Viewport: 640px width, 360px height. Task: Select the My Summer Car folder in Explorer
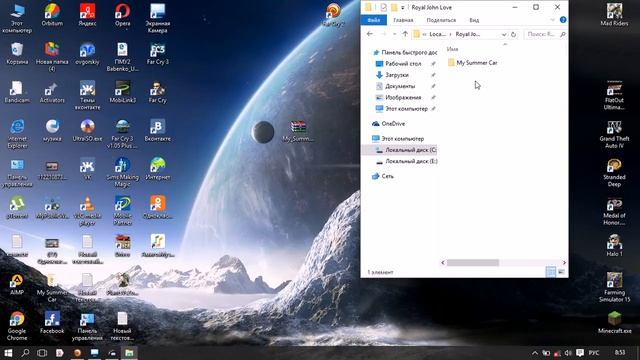[x=473, y=63]
